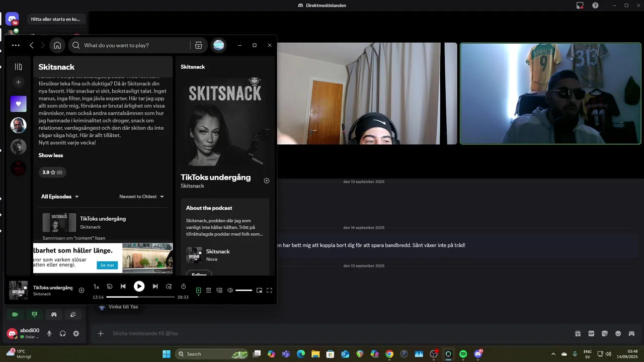Go back in Spotify navigation
This screenshot has width=644, height=362.
32,45
